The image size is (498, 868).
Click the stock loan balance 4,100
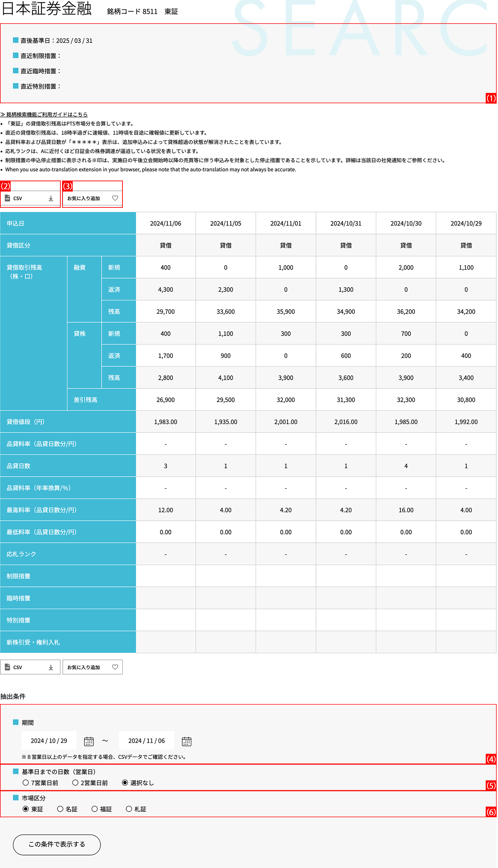pos(226,378)
